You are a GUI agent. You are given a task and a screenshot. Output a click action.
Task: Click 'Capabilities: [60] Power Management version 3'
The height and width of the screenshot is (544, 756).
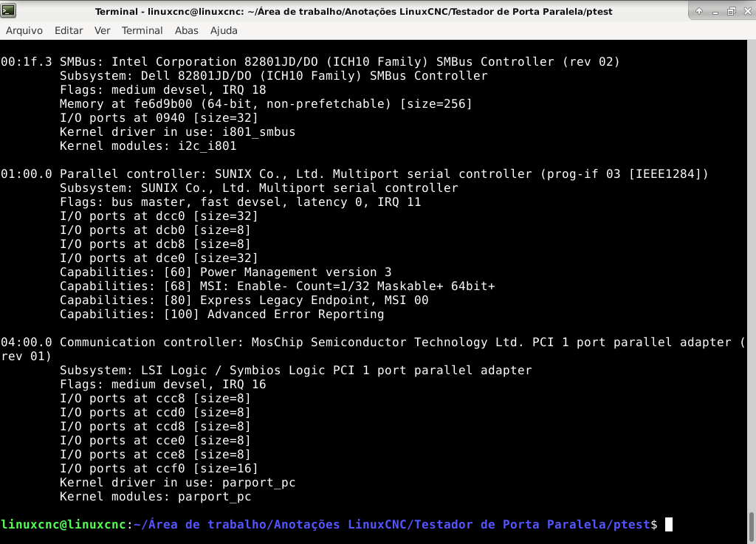click(x=226, y=272)
